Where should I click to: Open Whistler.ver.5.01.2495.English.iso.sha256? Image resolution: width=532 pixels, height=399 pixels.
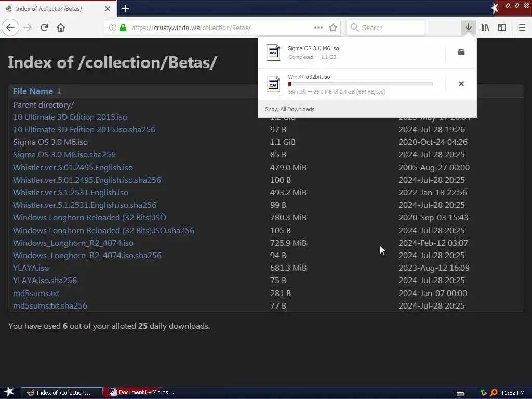87,180
